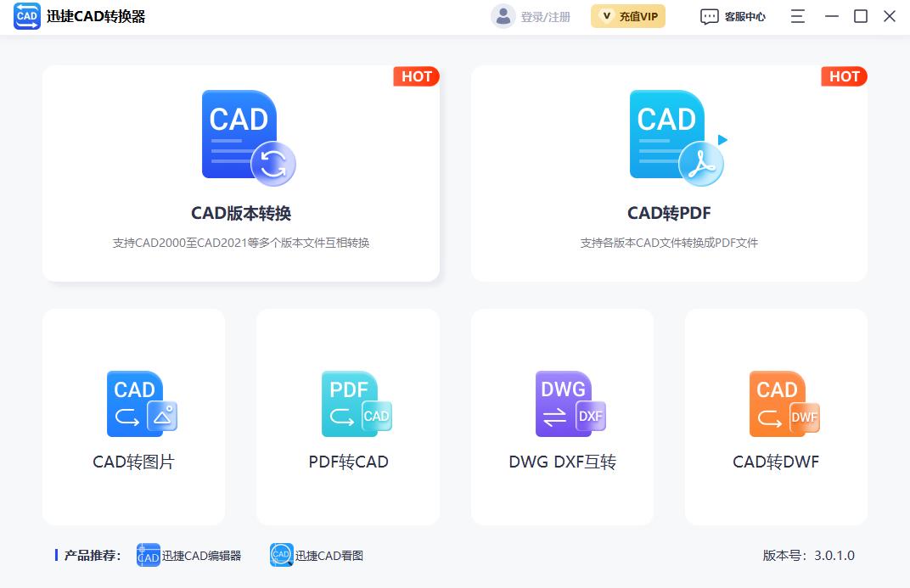Click the app logo in the title bar

[x=26, y=15]
